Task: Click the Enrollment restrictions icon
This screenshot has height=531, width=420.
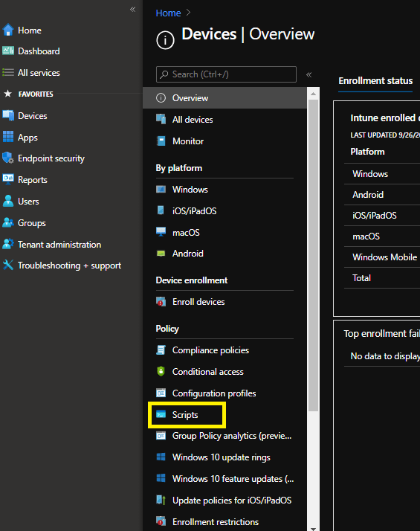Action: (x=161, y=521)
